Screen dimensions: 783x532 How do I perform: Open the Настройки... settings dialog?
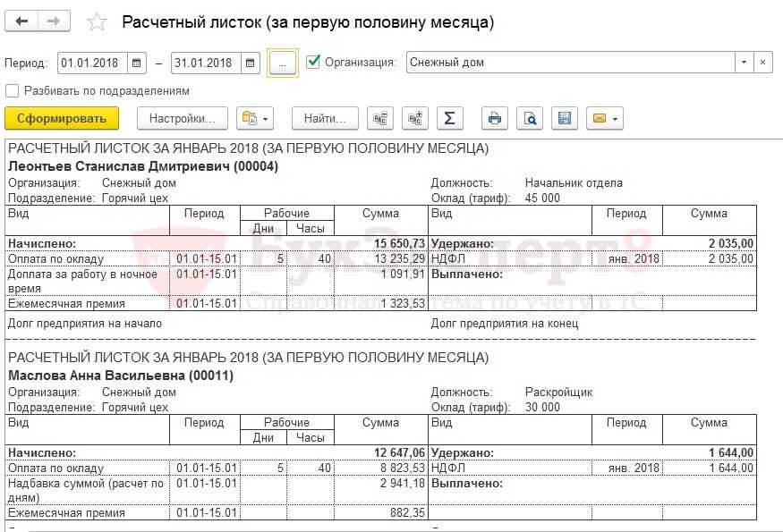click(183, 118)
